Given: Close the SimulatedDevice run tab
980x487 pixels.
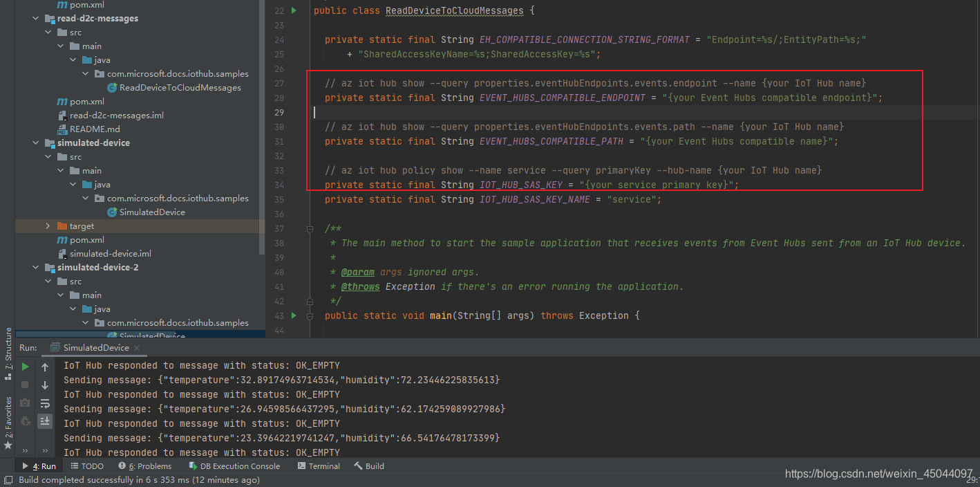Looking at the screenshot, I should coord(137,348).
